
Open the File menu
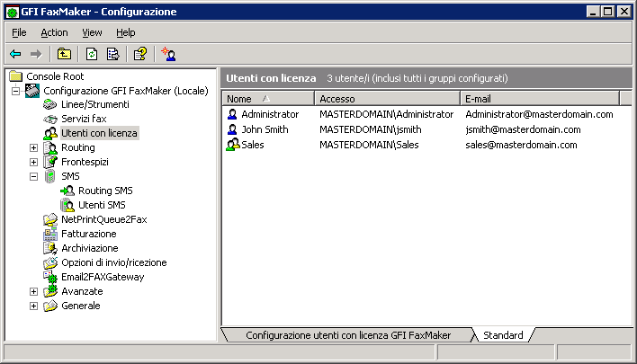click(19, 32)
